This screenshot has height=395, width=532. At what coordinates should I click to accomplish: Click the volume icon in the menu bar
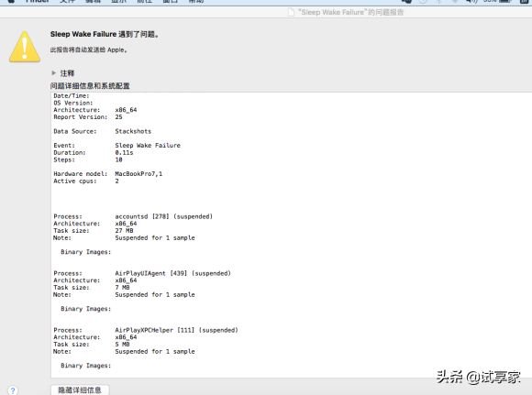coord(471,1)
